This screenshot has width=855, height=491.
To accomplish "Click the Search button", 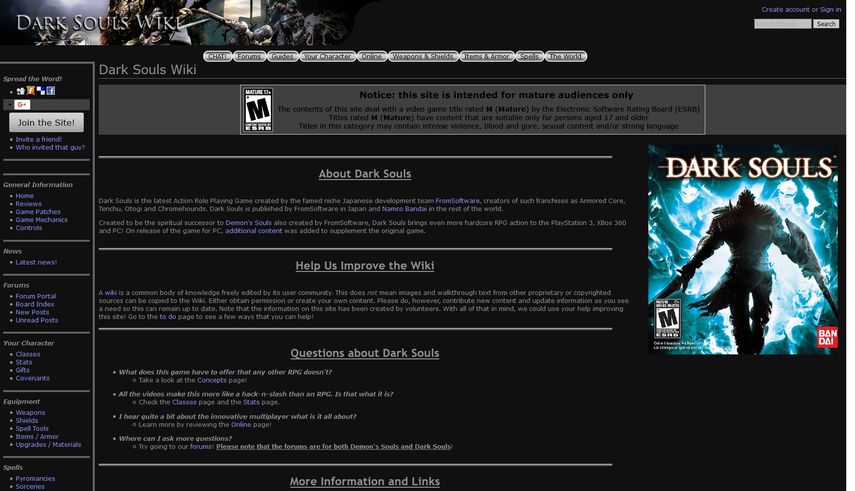I will 826,24.
